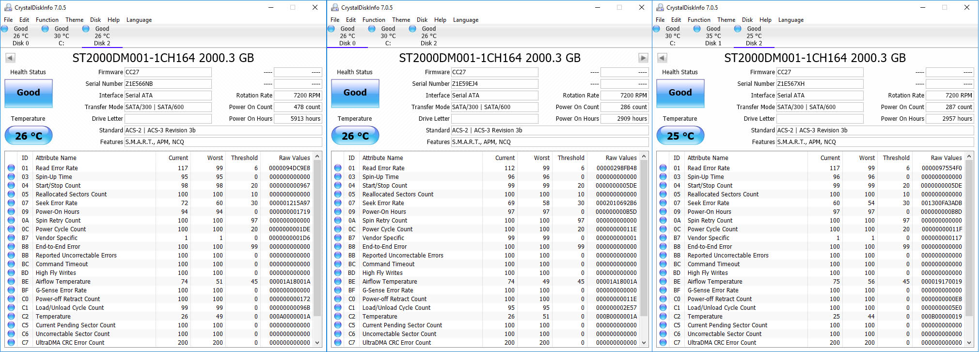The height and width of the screenshot is (352, 980).
Task: Click Power On Count 286 count field
Action: click(x=624, y=107)
